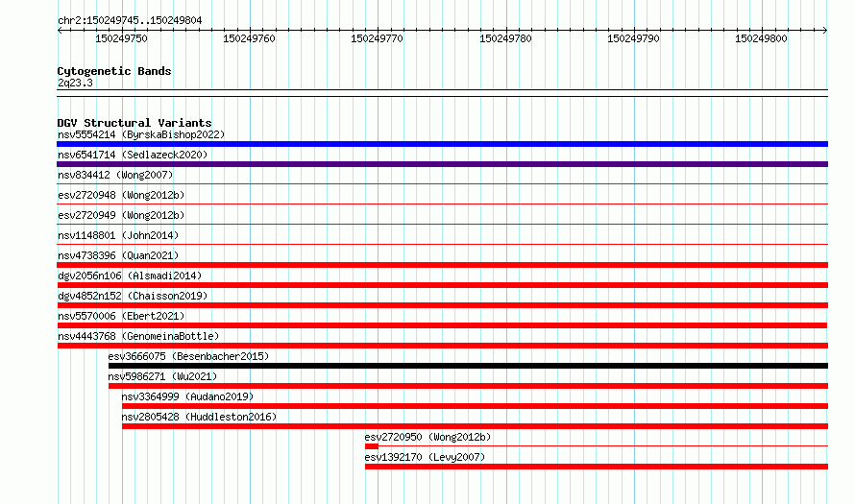
Task: Click esv3666075 (Besenbacher2015) label
Action: (188, 356)
